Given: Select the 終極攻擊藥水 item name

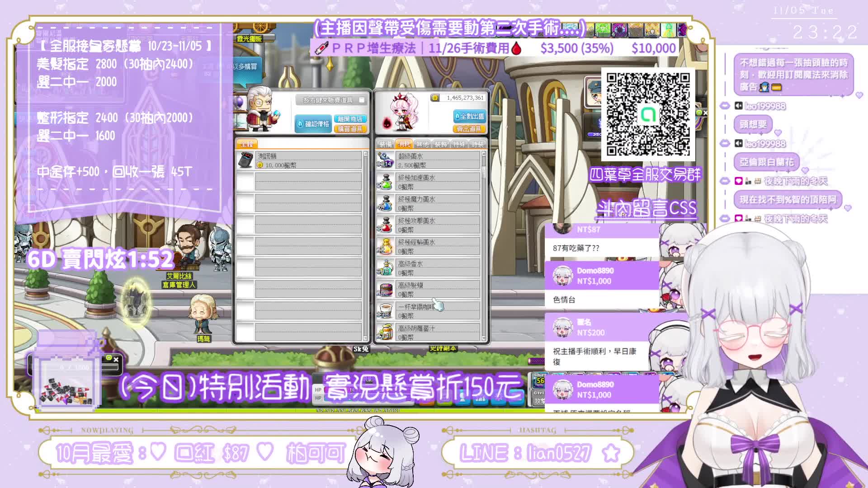Looking at the screenshot, I should coord(416,221).
